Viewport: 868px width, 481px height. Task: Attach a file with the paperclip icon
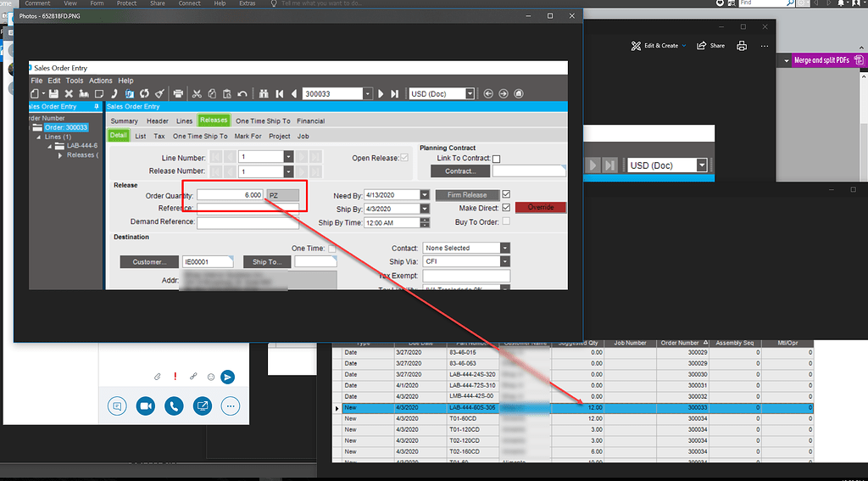tap(157, 377)
